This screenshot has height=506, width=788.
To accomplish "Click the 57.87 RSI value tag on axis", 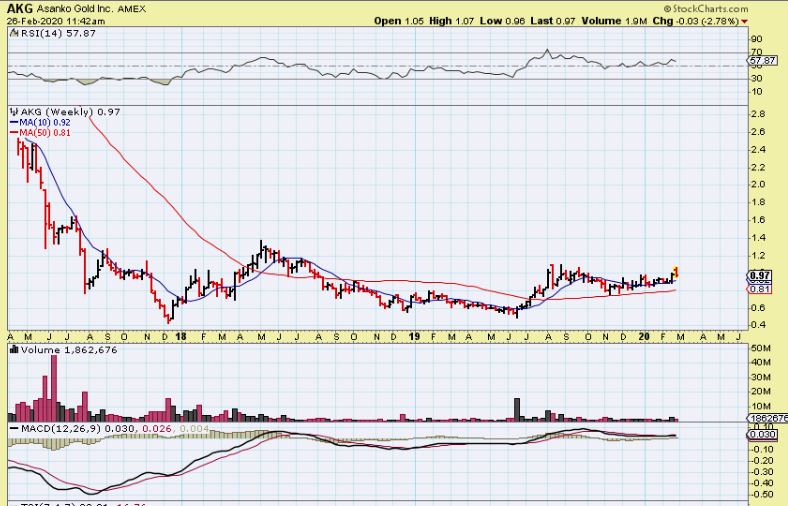I will pyautogui.click(x=762, y=60).
